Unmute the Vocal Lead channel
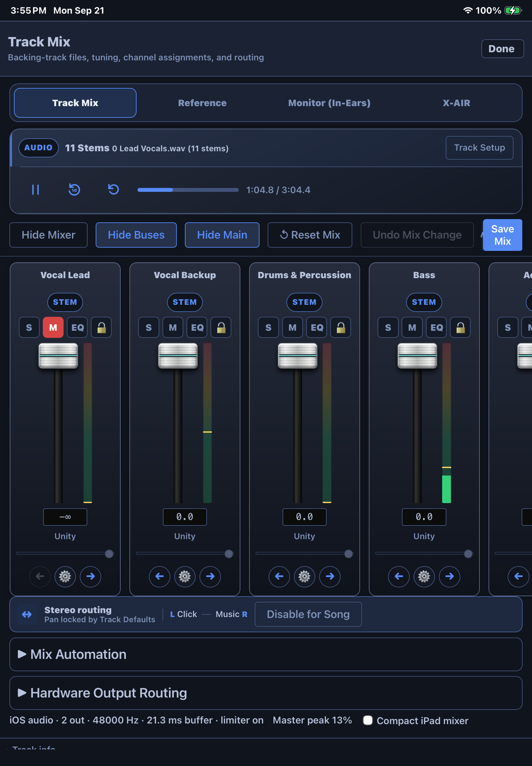532x766 pixels. click(53, 327)
